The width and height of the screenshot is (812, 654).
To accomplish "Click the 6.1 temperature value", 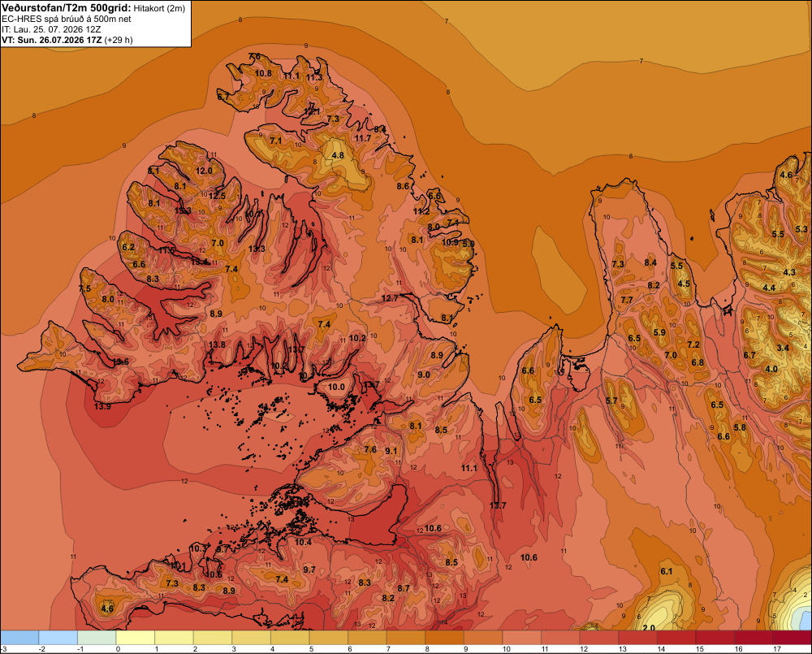I will point(666,571).
